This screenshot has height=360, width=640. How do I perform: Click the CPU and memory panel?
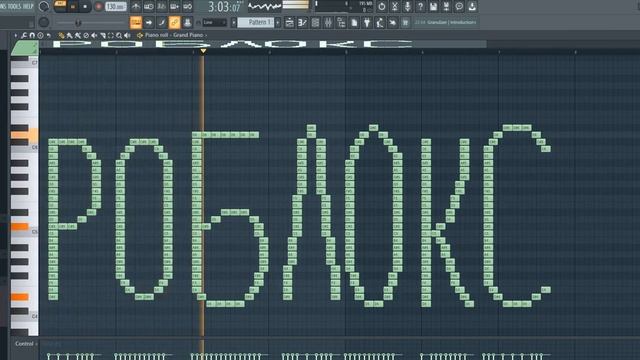344,6
